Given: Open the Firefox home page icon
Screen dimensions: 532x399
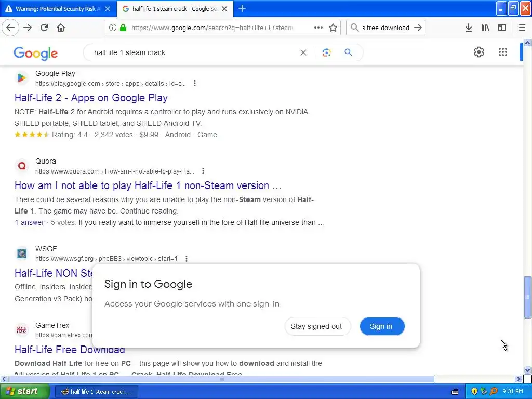Looking at the screenshot, I should click(x=61, y=28).
